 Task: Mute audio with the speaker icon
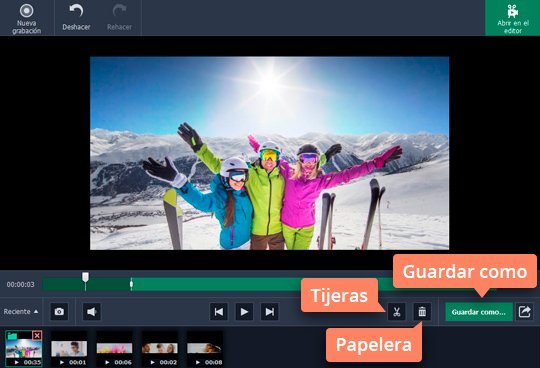pyautogui.click(x=92, y=312)
